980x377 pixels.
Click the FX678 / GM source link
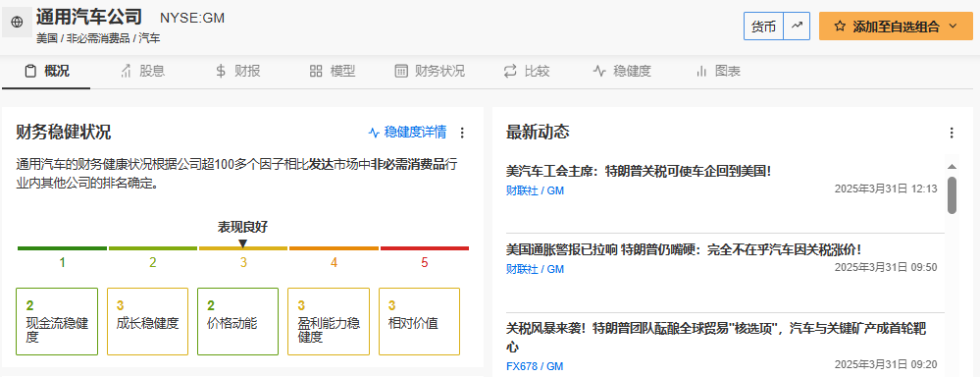[535, 366]
